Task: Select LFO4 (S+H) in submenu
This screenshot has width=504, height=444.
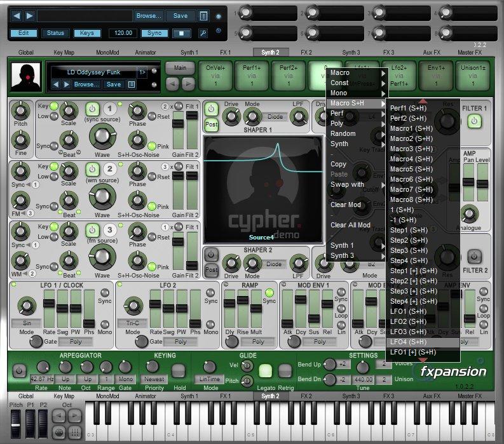Action: tap(423, 342)
